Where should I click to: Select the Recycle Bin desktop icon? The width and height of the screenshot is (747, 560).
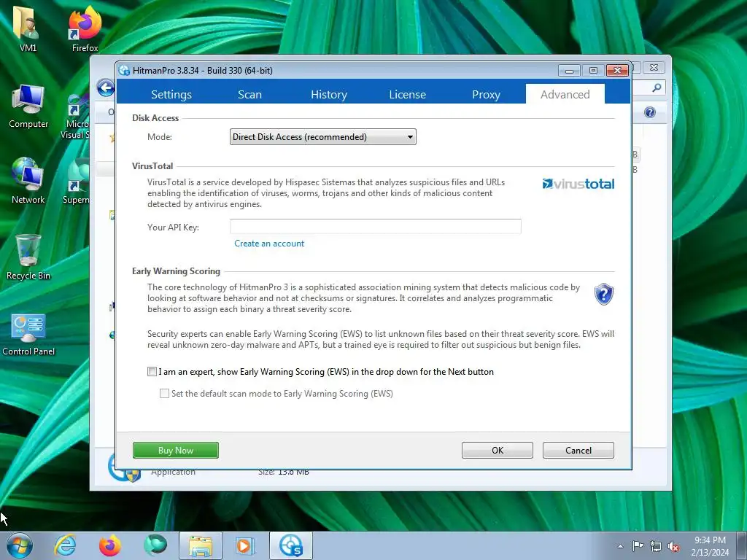point(28,257)
